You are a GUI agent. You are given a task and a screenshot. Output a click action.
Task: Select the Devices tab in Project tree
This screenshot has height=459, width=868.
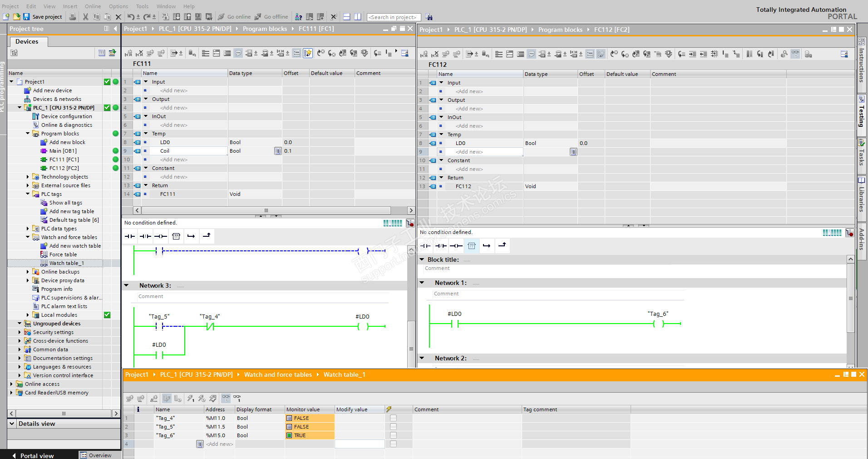(x=27, y=41)
